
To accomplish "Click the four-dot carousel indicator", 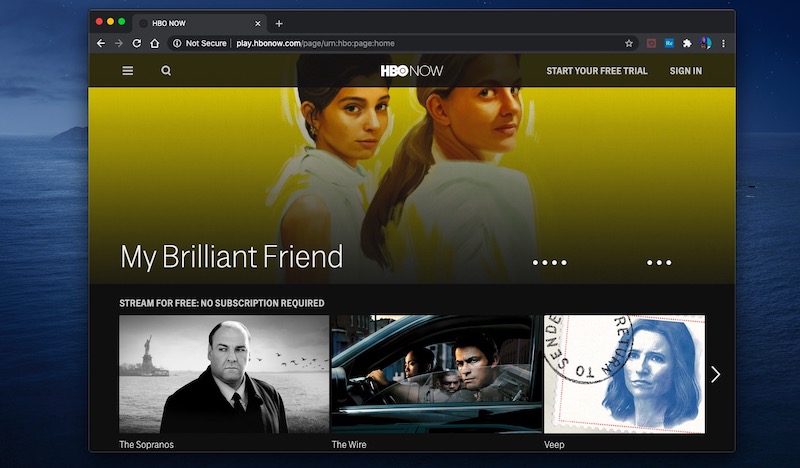I will click(x=549, y=262).
